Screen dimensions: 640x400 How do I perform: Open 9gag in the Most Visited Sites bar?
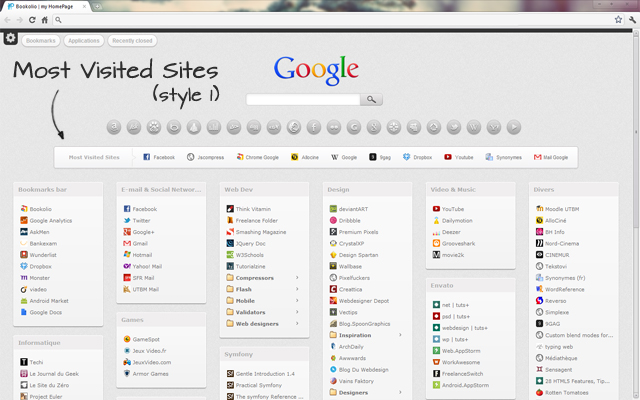tap(380, 157)
